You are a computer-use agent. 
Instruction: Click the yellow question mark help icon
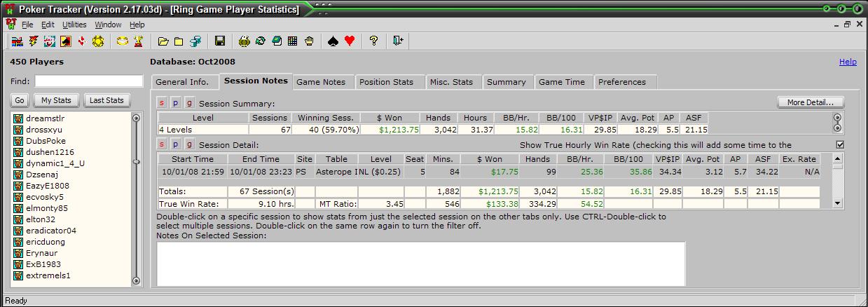(373, 41)
